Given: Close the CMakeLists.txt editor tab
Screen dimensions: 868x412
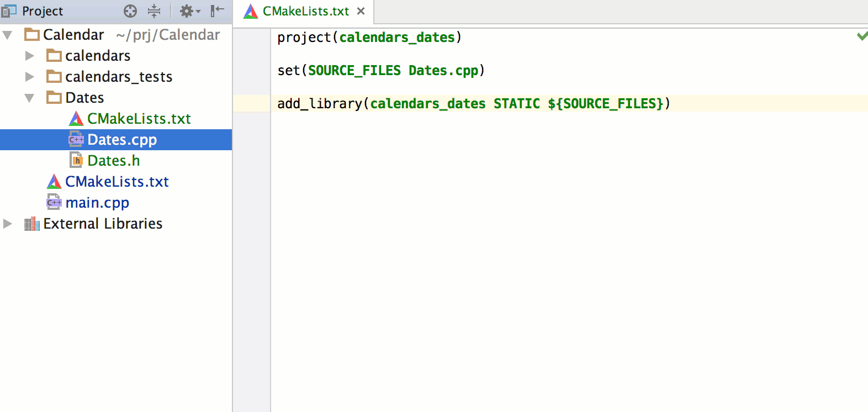Looking at the screenshot, I should point(361,11).
